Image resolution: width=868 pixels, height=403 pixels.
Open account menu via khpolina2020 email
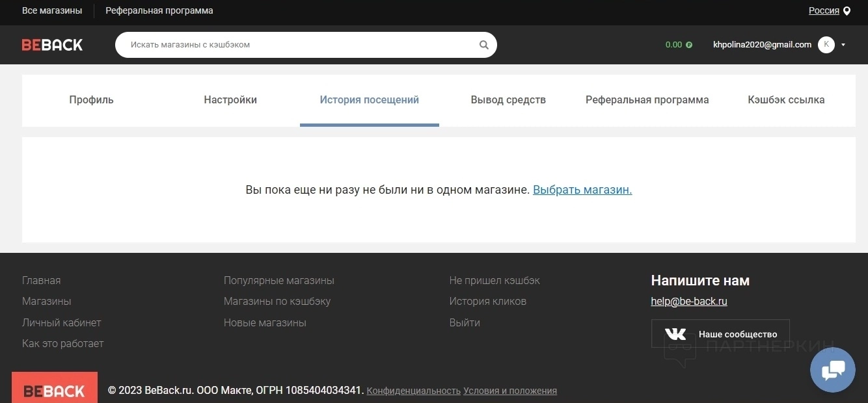(762, 45)
